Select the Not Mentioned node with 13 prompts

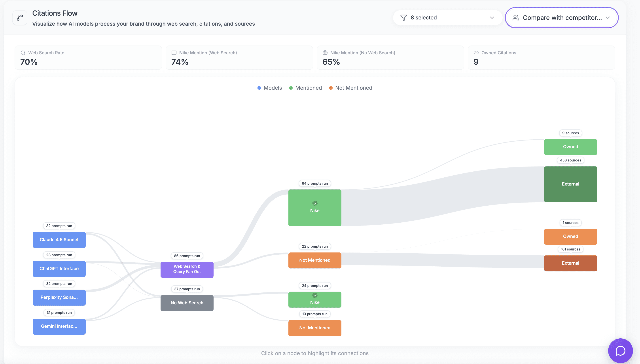315,328
